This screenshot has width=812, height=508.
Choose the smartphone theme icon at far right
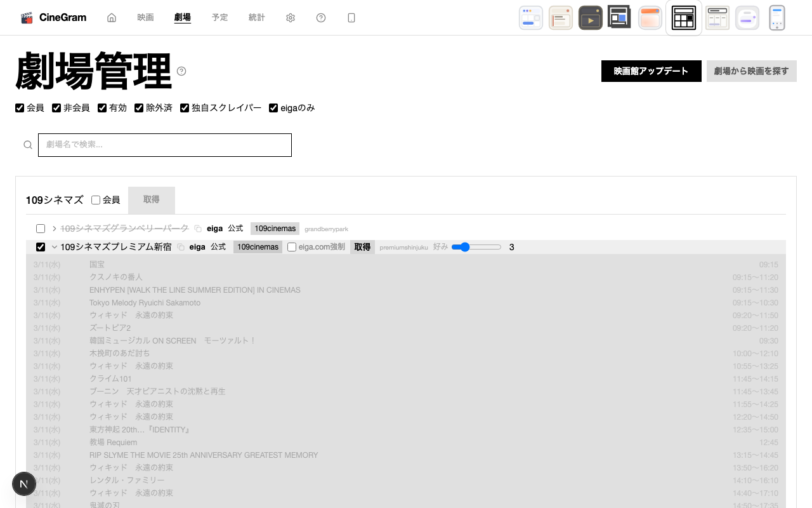[x=777, y=18]
